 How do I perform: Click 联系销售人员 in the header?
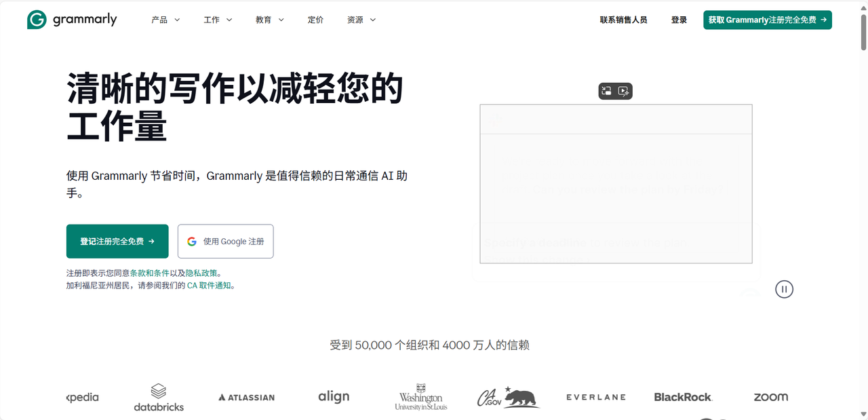pyautogui.click(x=624, y=20)
